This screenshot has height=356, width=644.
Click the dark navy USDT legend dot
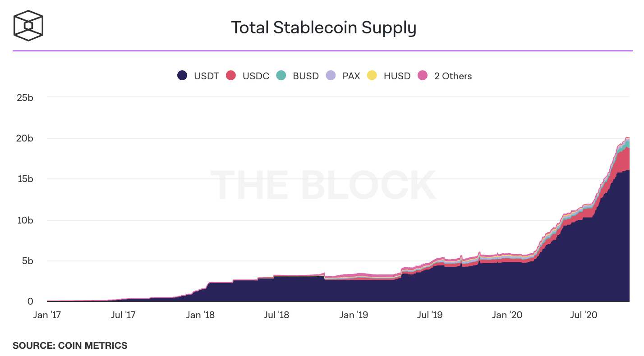click(x=182, y=76)
